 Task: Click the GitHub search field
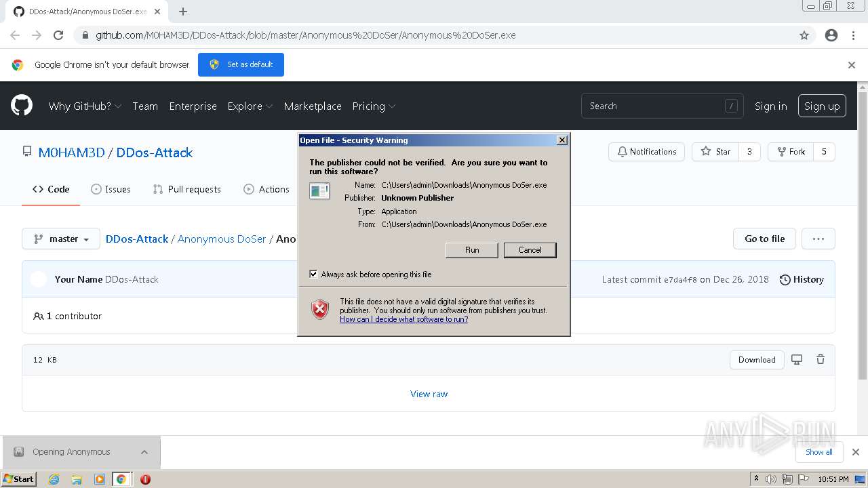tap(663, 106)
